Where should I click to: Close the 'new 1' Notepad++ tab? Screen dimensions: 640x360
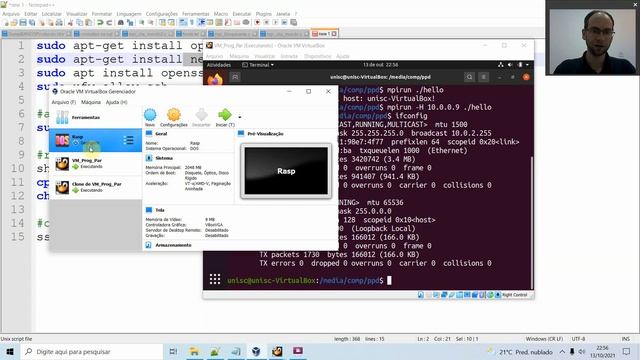pyautogui.click(x=334, y=34)
